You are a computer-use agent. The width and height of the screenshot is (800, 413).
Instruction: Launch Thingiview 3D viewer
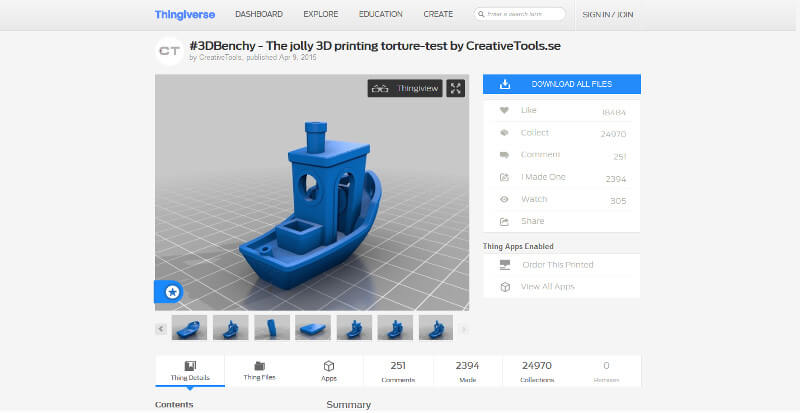tap(405, 88)
